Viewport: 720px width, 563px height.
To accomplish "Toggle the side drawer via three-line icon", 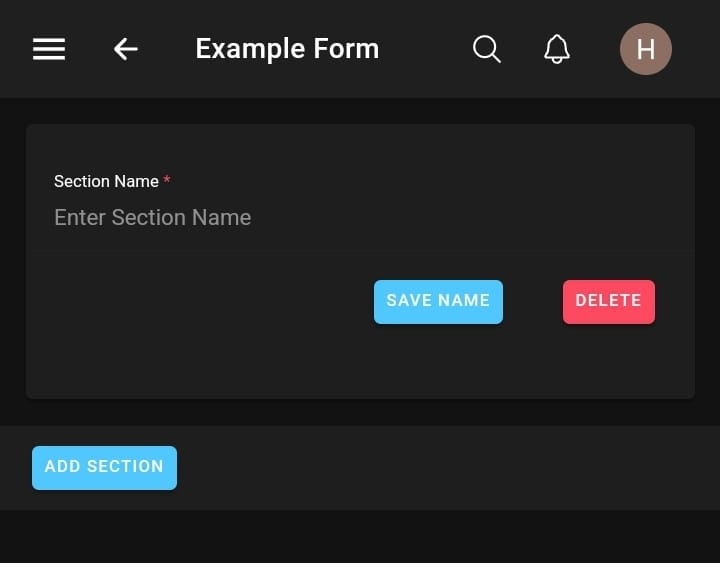I will coord(49,49).
